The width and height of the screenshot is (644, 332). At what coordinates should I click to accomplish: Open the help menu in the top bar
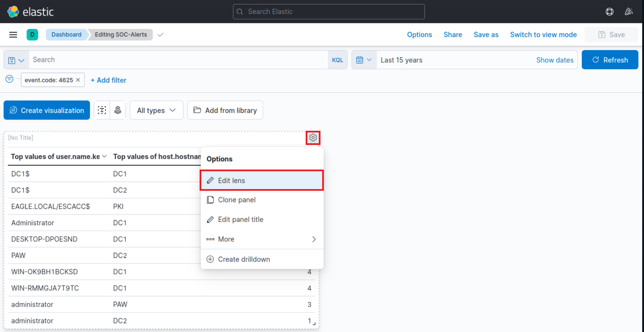tap(609, 11)
